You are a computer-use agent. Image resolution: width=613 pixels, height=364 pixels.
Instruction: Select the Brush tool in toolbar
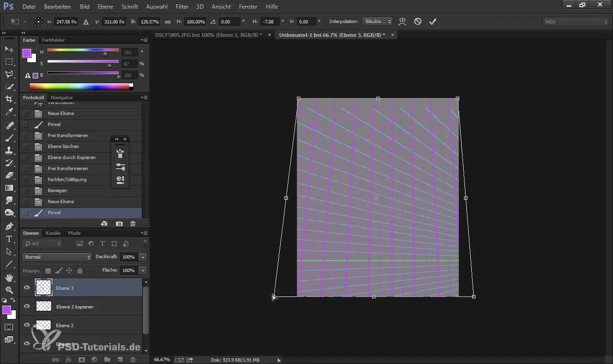point(9,138)
